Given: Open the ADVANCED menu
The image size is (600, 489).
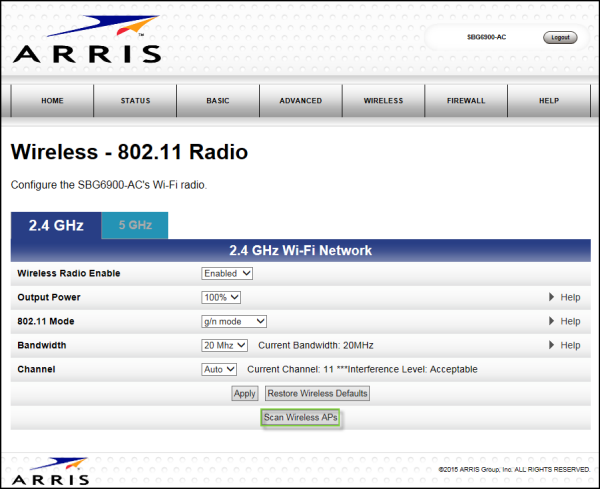Looking at the screenshot, I should tap(301, 101).
